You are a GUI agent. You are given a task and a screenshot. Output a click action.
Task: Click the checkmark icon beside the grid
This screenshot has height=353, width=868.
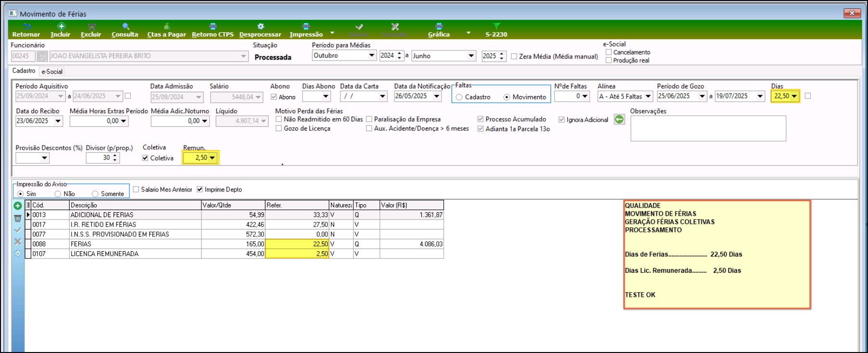point(18,230)
